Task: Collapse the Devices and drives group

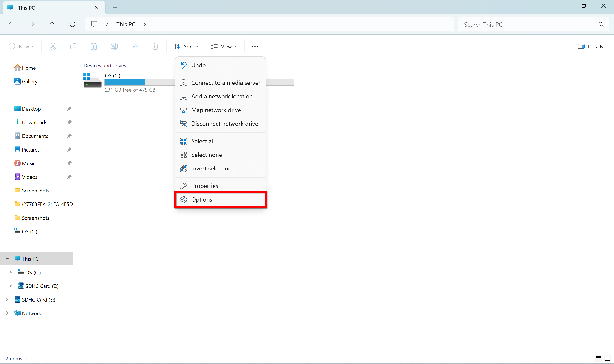Action: tap(80, 65)
